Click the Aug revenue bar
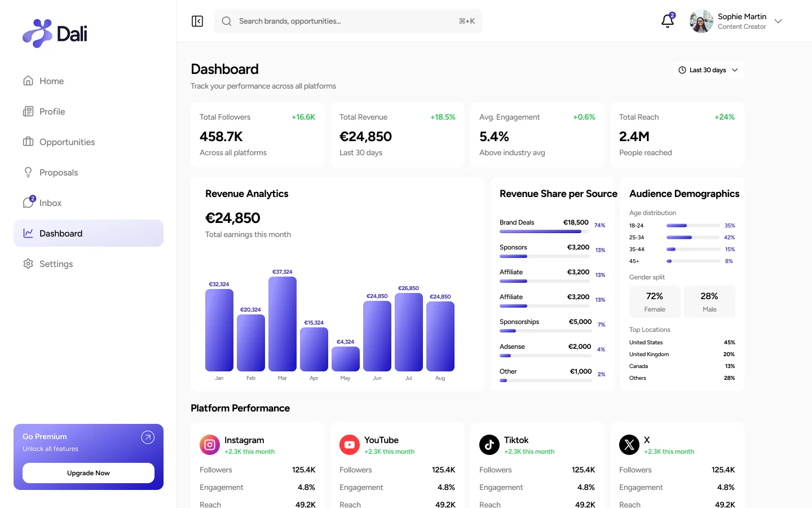This screenshot has height=508, width=812. pos(440,336)
